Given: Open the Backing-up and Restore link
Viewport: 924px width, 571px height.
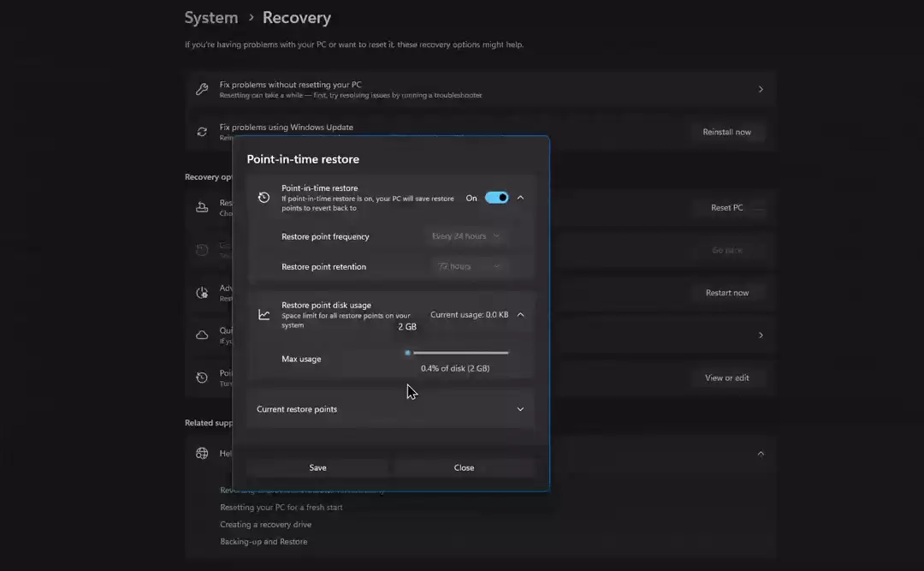Looking at the screenshot, I should coord(264,542).
